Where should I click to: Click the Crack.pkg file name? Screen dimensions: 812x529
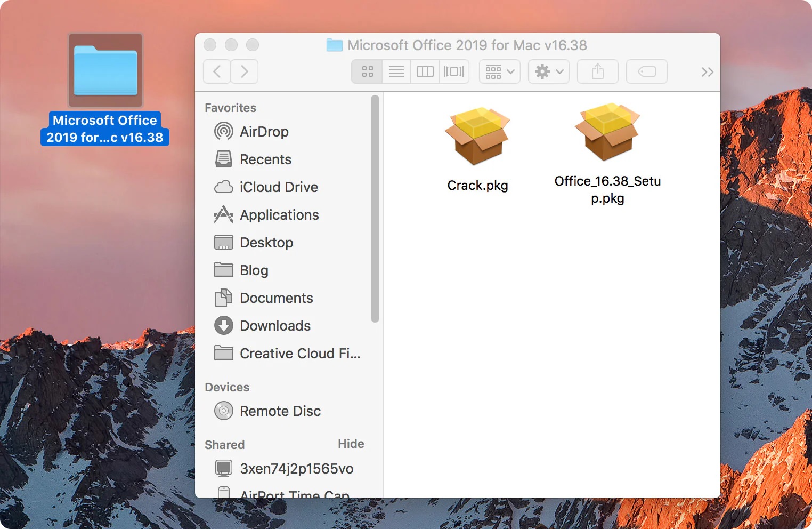(477, 186)
